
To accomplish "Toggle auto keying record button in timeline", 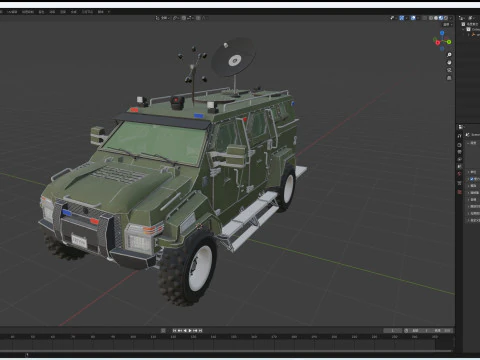I will pyautogui.click(x=163, y=331).
